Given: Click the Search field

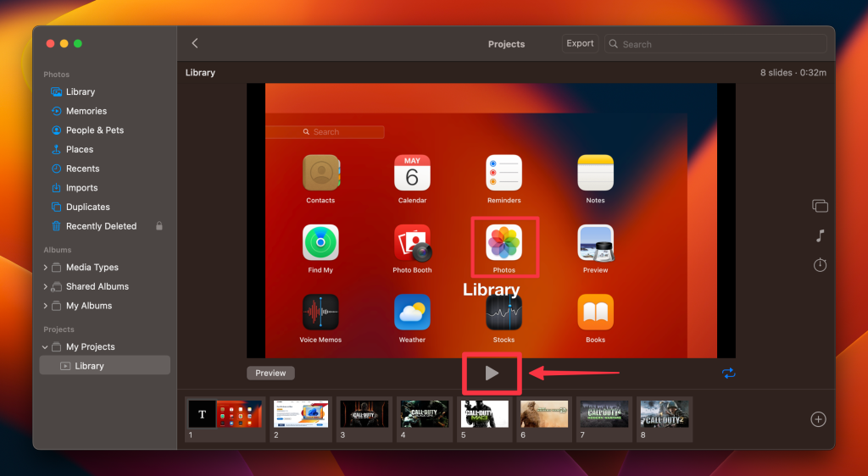Looking at the screenshot, I should (x=715, y=44).
